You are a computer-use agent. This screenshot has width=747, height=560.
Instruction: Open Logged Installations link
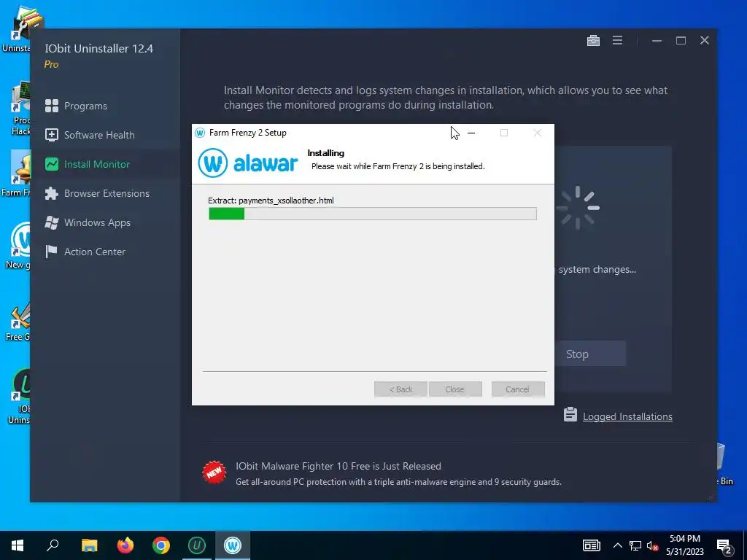[627, 416]
